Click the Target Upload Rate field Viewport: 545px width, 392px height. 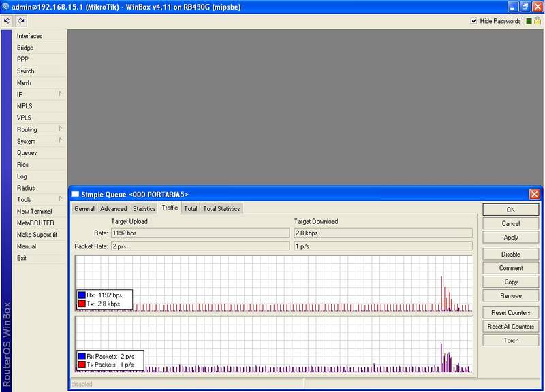point(200,233)
